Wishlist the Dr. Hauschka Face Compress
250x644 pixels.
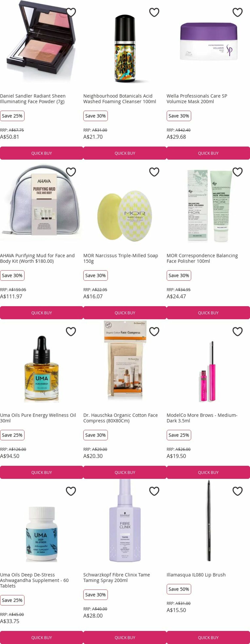click(x=154, y=331)
